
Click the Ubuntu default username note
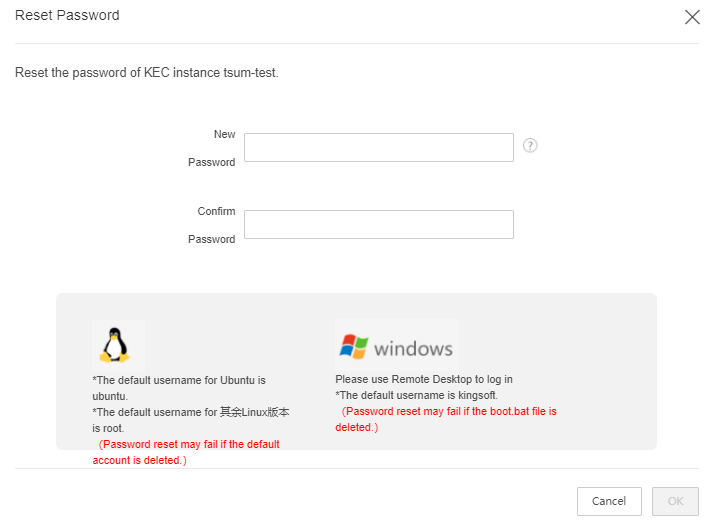[179, 388]
